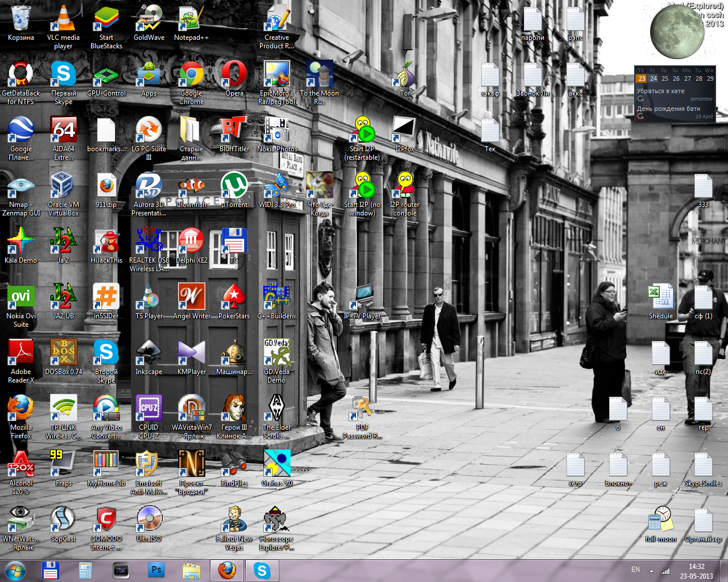728x582 pixels.
Task: Launch VLC media player desktop shortcut
Action: [x=63, y=27]
